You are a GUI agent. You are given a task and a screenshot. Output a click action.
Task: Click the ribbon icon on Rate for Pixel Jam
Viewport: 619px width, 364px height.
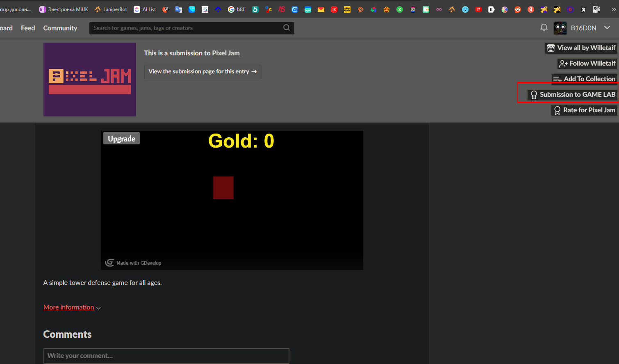tap(557, 110)
